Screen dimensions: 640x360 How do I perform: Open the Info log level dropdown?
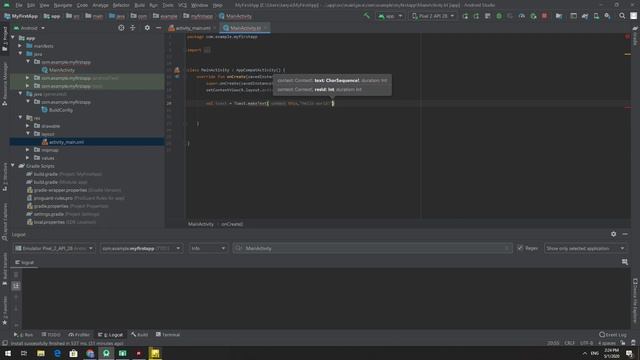point(208,248)
